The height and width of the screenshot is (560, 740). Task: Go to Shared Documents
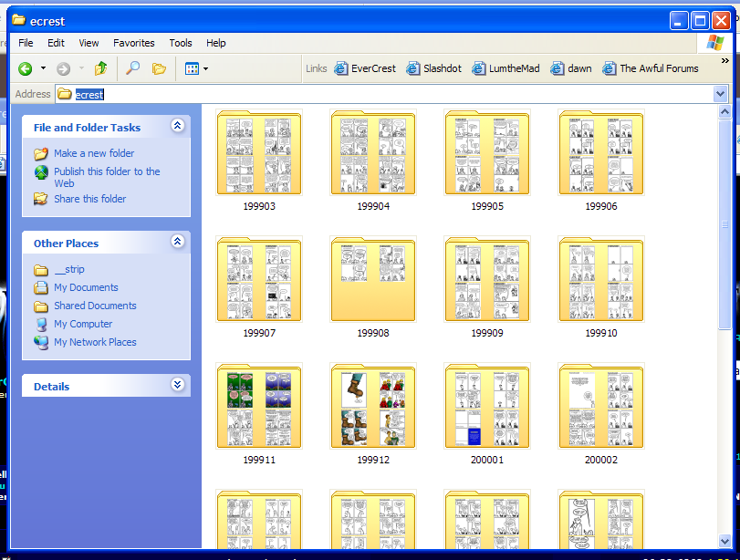[95, 306]
